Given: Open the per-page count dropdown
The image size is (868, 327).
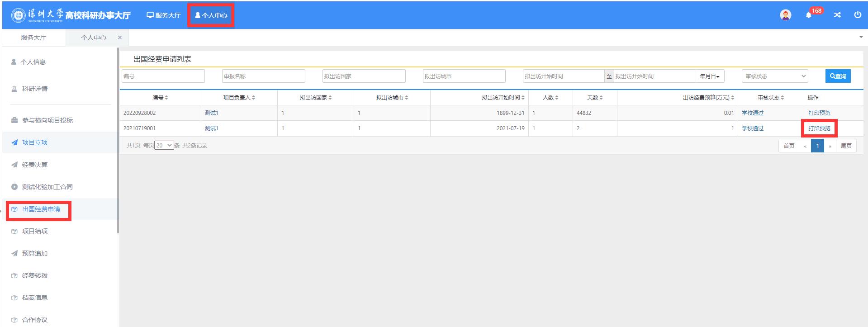Looking at the screenshot, I should (164, 146).
